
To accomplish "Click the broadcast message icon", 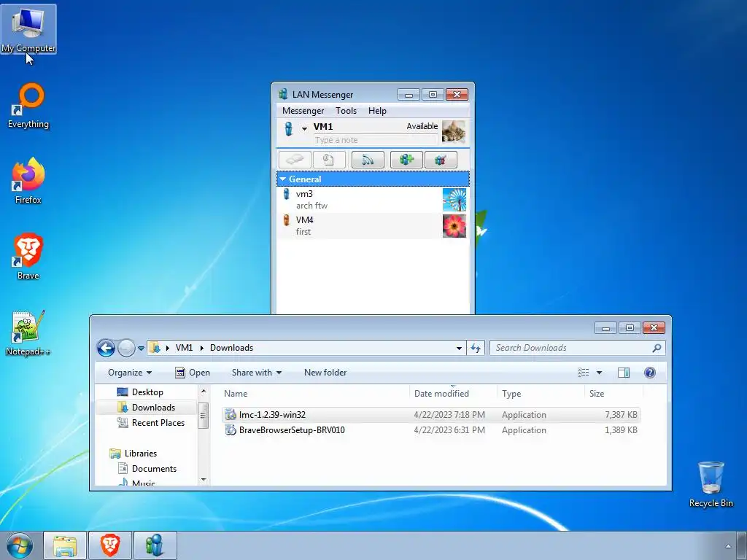I will 368,160.
